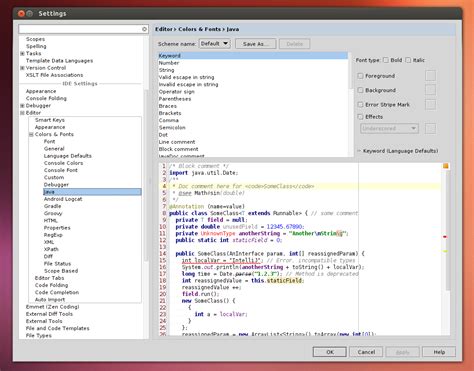Select Valid escape in string item
This screenshot has width=474, height=371.
(253, 77)
